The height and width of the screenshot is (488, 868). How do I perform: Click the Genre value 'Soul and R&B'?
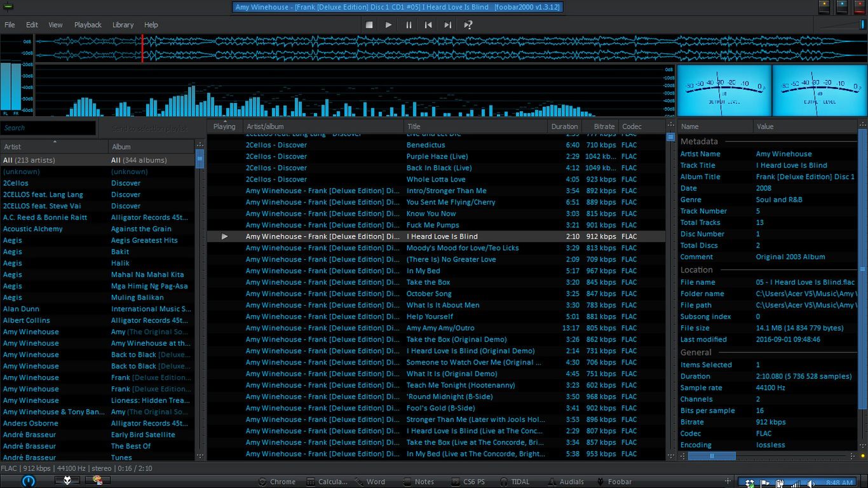779,200
